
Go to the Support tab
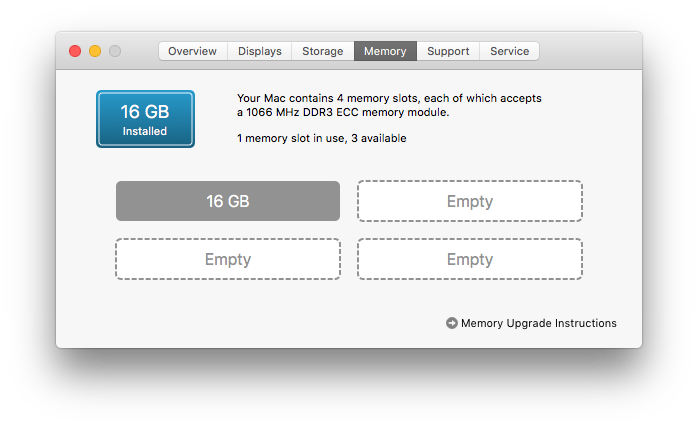point(448,51)
